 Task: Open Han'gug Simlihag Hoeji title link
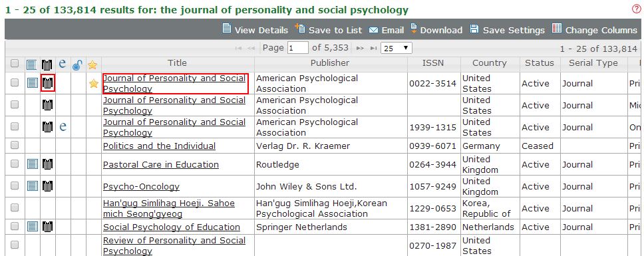click(x=169, y=208)
